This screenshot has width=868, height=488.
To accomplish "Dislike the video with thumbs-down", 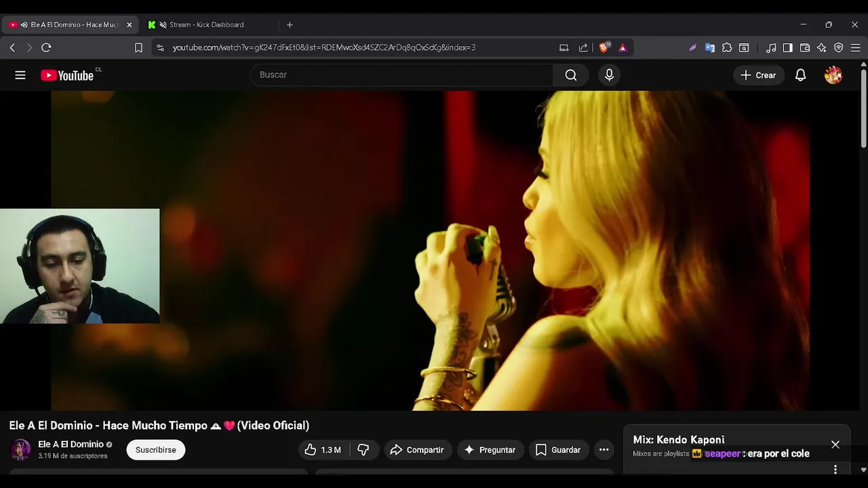I will click(x=363, y=450).
